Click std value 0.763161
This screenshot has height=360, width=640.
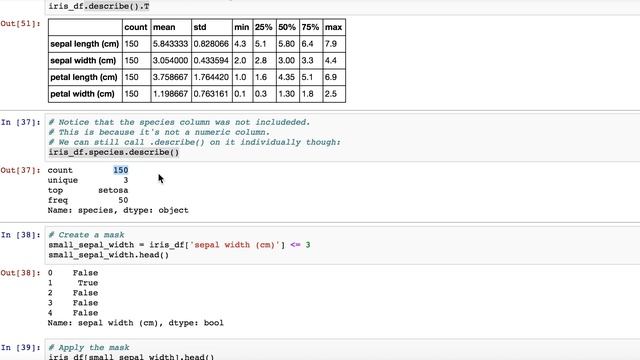(211, 94)
